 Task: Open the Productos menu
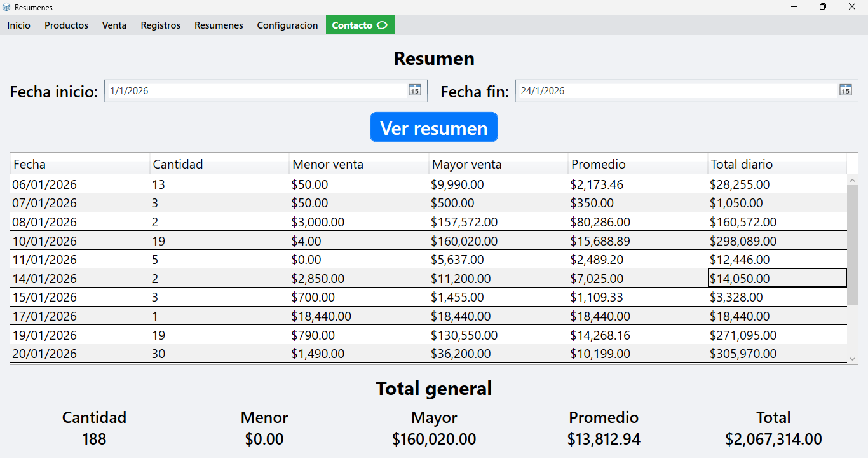click(66, 25)
